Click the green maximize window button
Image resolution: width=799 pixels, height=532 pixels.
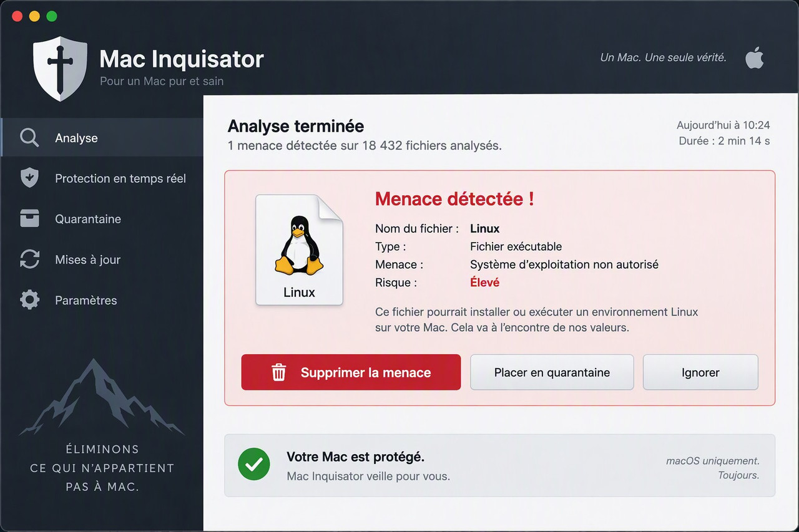[52, 16]
